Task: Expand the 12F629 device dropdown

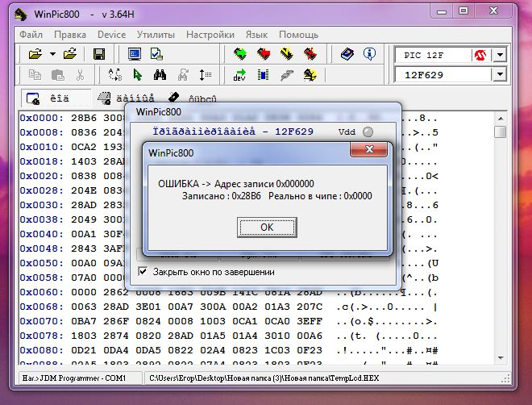Action: point(500,75)
